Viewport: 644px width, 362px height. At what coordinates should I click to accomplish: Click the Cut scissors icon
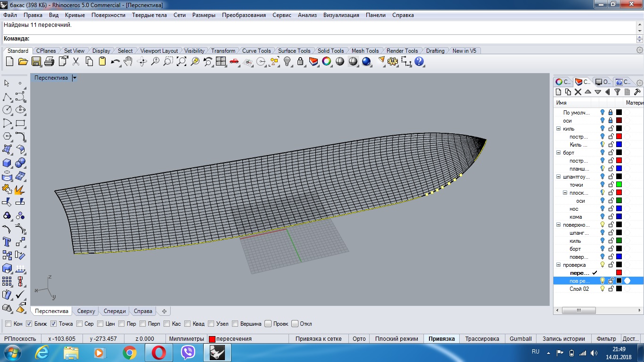click(76, 61)
